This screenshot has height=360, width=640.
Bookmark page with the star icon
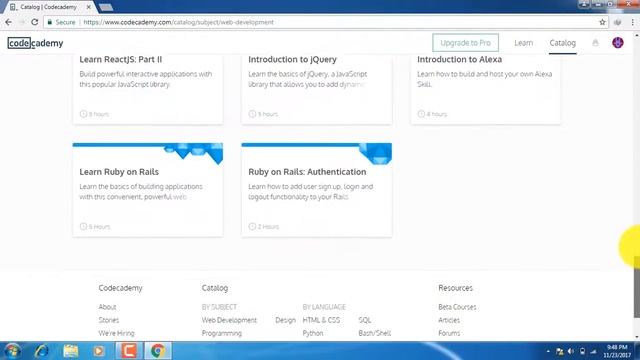[x=602, y=22]
